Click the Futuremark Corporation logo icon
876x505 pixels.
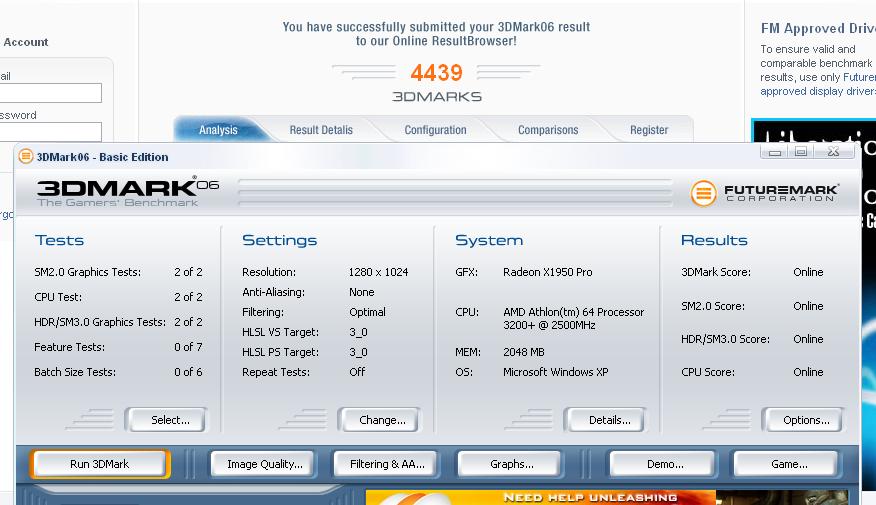pyautogui.click(x=703, y=193)
